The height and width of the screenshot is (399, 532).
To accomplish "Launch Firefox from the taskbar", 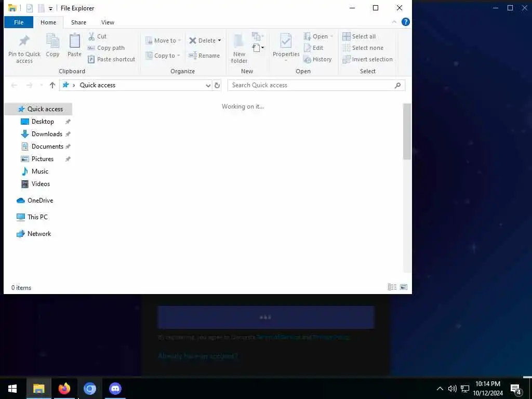I will (64, 389).
